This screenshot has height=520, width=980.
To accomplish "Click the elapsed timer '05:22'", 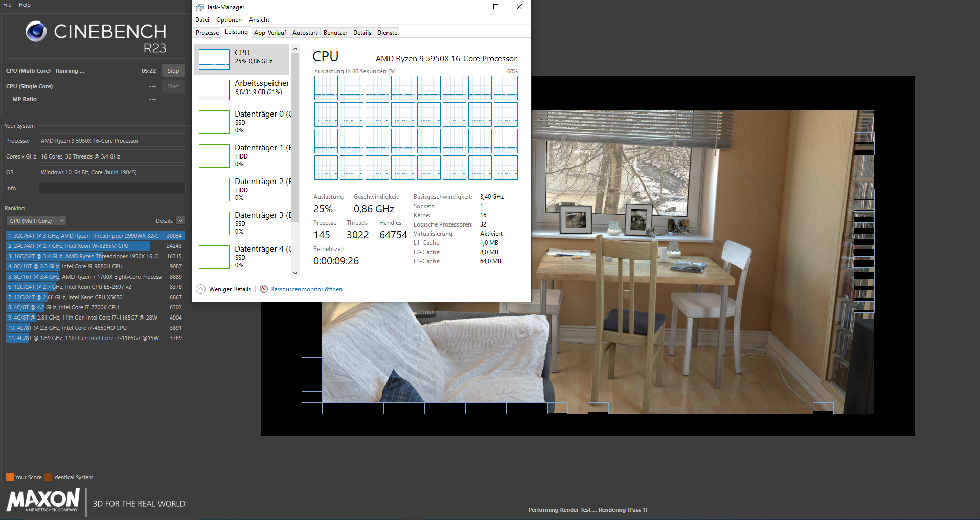I will [149, 71].
